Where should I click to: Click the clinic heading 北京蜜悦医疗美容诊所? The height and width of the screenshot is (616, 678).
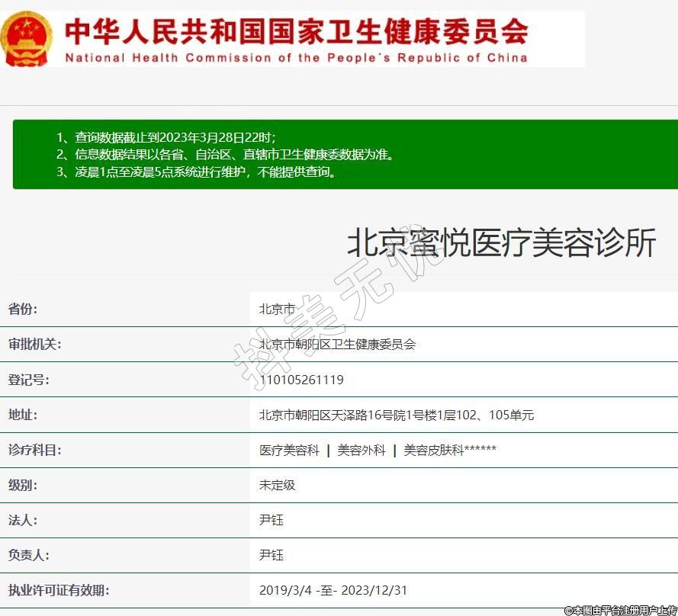point(501,243)
